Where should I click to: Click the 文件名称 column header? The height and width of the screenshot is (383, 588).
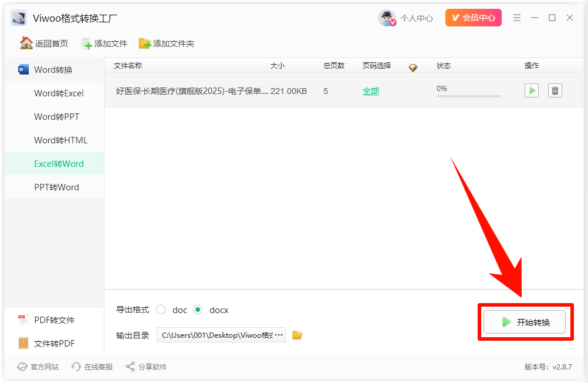coord(128,65)
